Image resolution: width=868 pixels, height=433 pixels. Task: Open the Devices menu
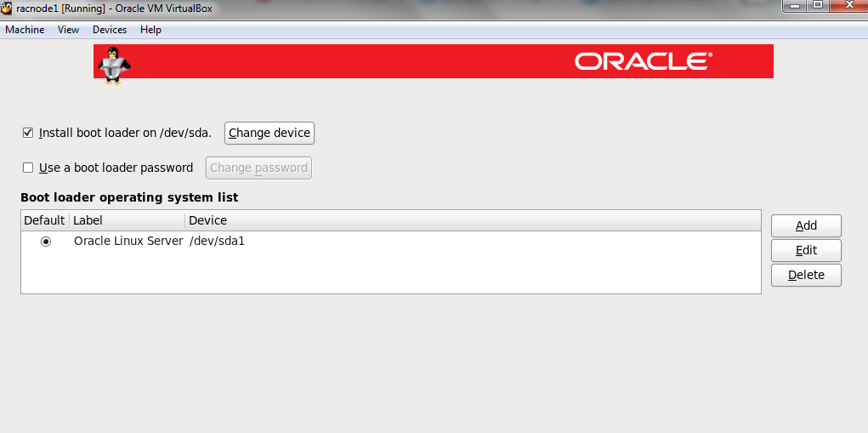click(110, 30)
